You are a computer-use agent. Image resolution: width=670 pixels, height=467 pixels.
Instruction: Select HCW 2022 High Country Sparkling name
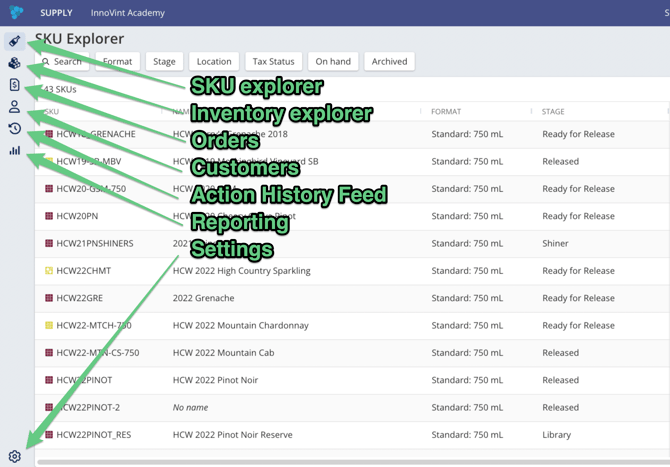tap(241, 270)
